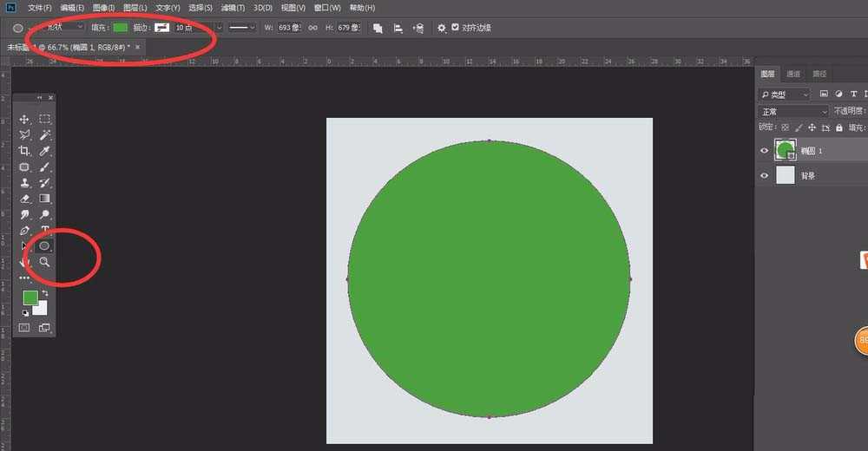Image resolution: width=868 pixels, height=451 pixels.
Task: Open the stroke line style dropdown
Action: click(x=241, y=28)
